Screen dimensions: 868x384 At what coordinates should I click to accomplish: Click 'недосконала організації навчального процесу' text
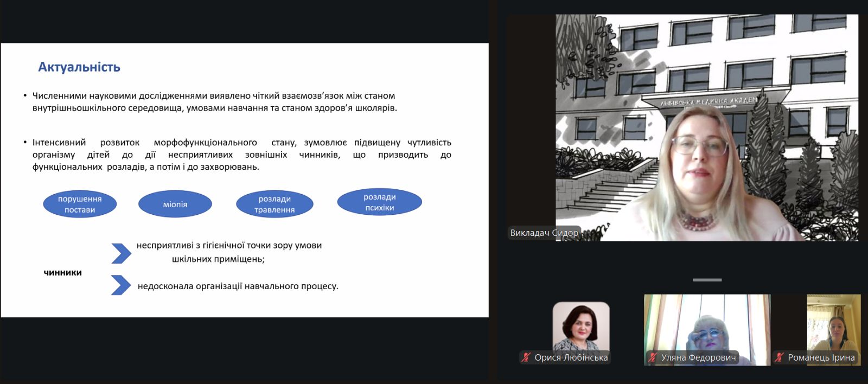coord(238,286)
